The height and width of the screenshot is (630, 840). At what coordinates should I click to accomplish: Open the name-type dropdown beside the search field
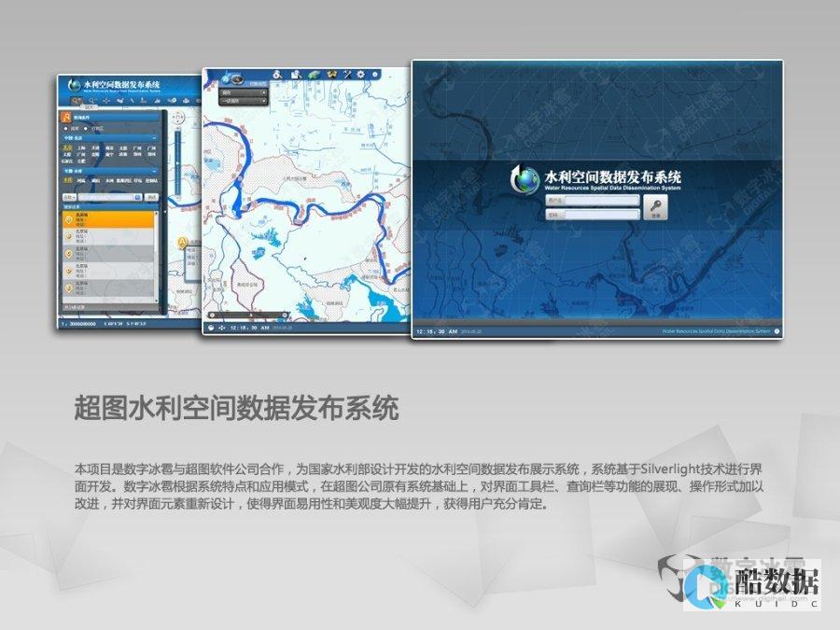69,197
